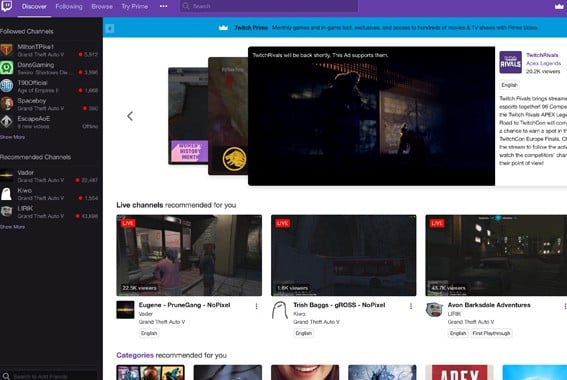
Task: Open options menu for Trish Baggs stream
Action: pos(411,306)
